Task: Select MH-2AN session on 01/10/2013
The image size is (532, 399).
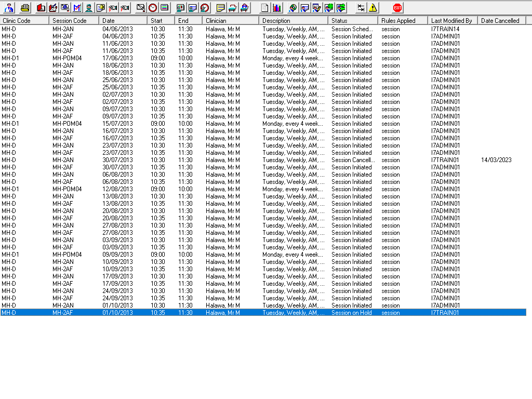Action: [263, 305]
